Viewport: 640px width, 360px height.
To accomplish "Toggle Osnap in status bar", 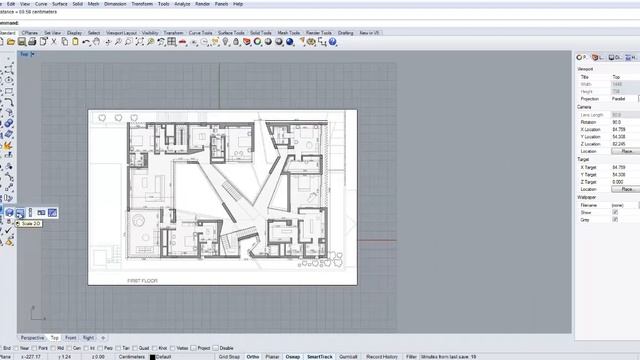I will point(292,357).
